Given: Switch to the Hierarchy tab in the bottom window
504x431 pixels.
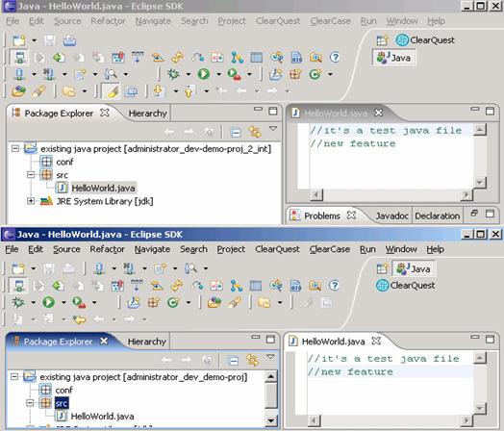Looking at the screenshot, I should (147, 342).
